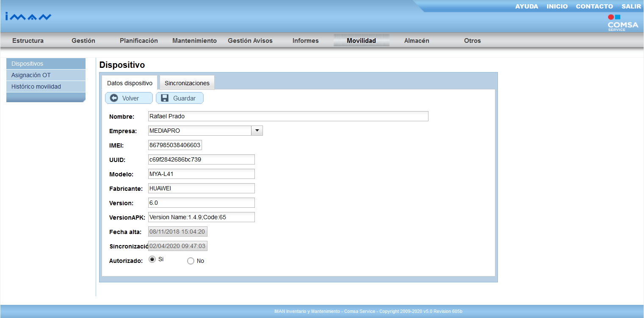Open the Mantenimiento menu
The height and width of the screenshot is (318, 644).
pyautogui.click(x=194, y=41)
